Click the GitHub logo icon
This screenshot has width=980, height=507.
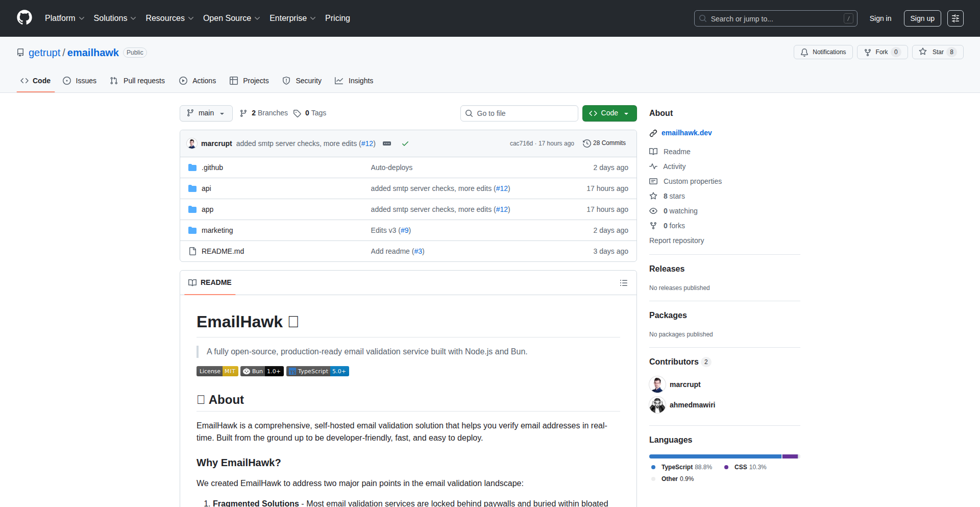(24, 18)
